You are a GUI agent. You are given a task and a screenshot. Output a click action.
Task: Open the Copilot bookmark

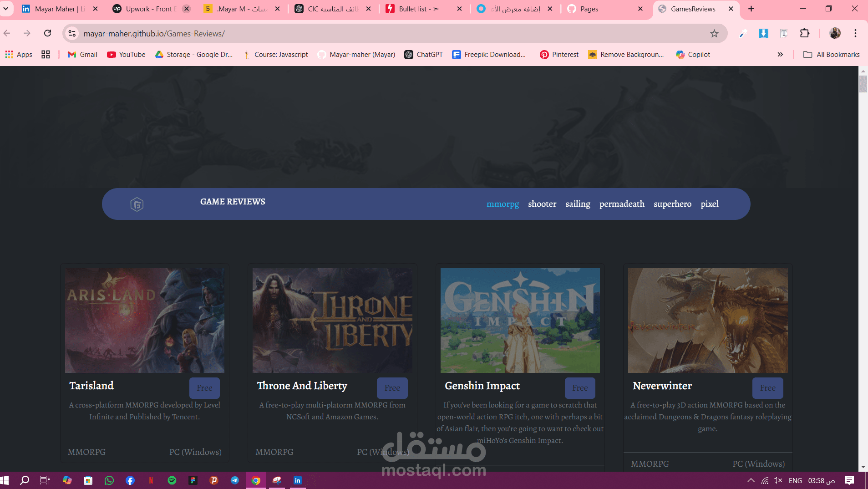693,55
